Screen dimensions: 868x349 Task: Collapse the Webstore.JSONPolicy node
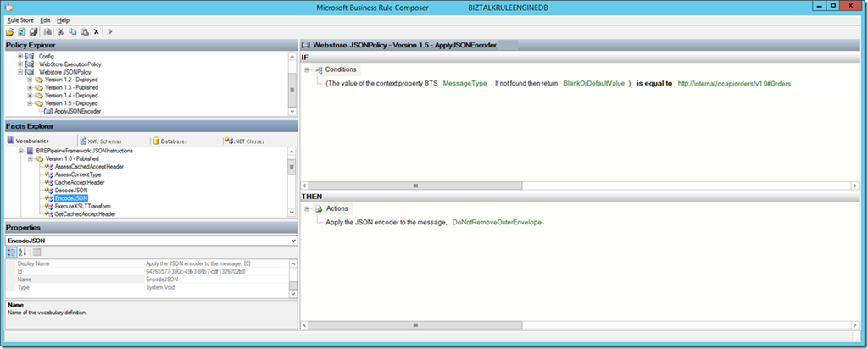20,72
